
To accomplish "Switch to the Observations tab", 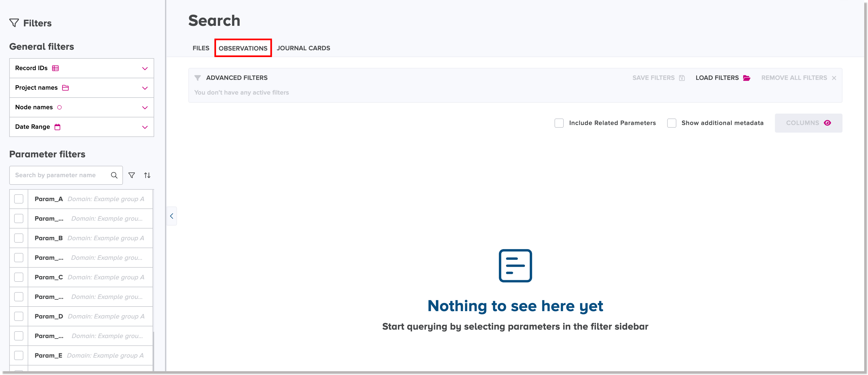I will [243, 48].
